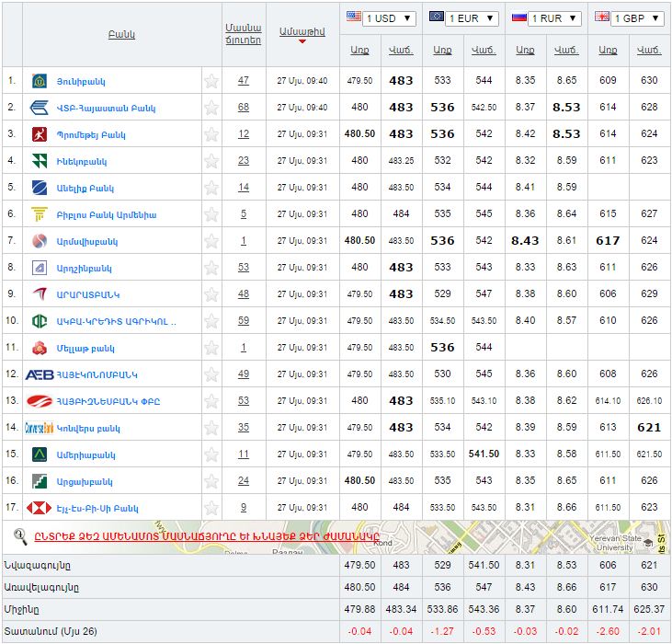Click the VTB-Armenia Bank logo
This screenshot has height=644, width=672.
click(40, 108)
